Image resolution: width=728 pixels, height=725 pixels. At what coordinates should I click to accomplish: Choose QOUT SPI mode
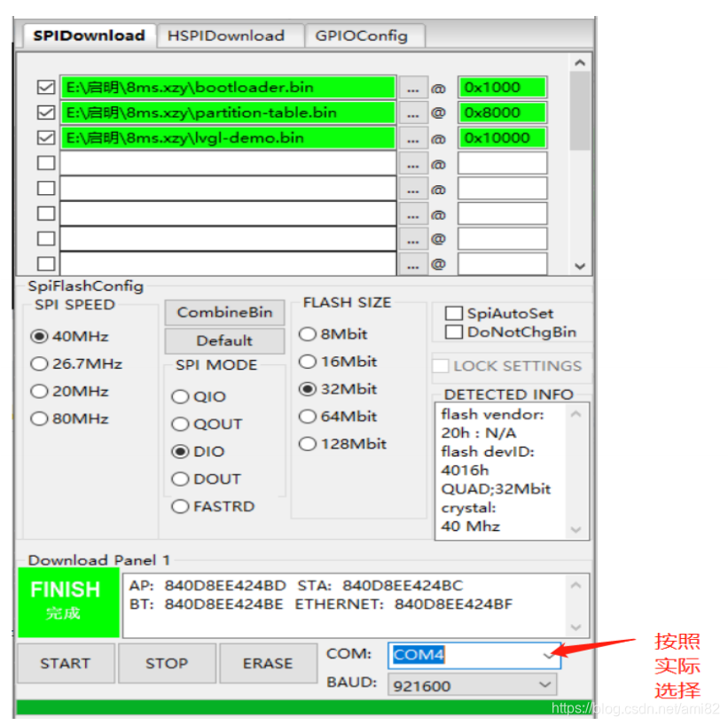pyautogui.click(x=207, y=424)
